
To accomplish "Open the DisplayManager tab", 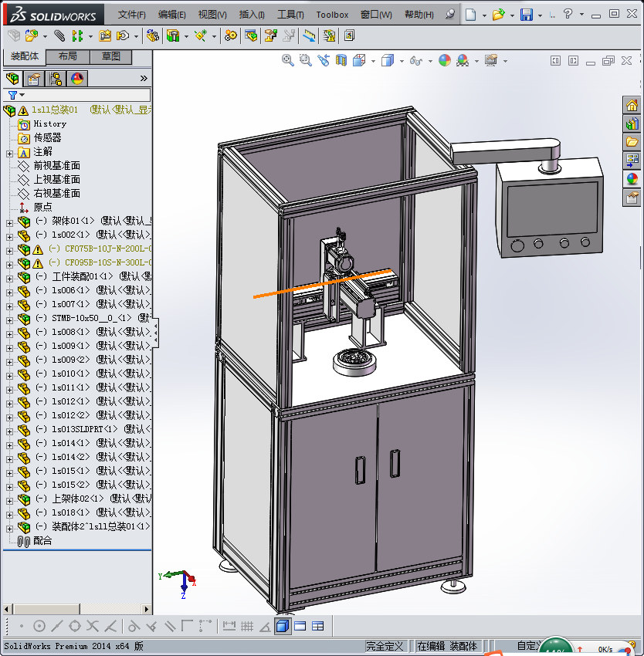I will tap(77, 78).
